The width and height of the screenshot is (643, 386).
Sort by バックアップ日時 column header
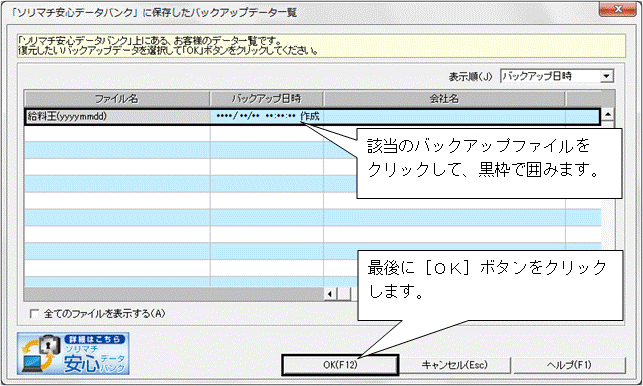267,99
